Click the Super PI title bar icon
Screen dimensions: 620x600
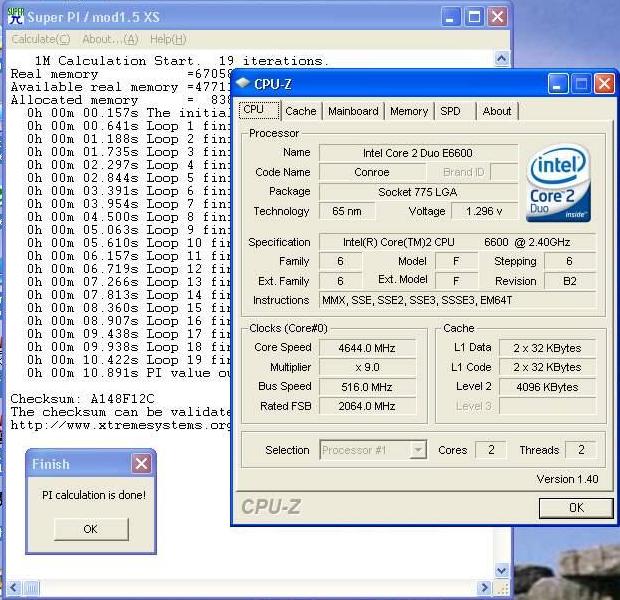point(14,17)
